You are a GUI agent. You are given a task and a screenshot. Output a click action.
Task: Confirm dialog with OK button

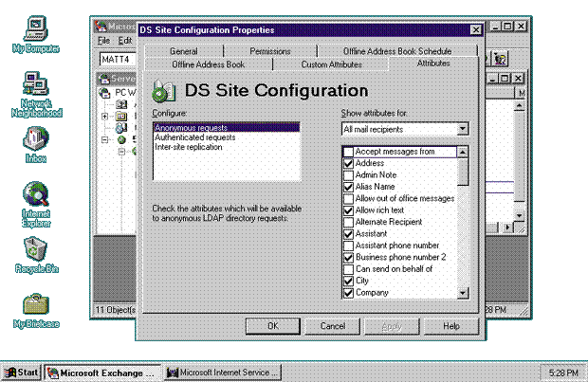[x=273, y=326]
